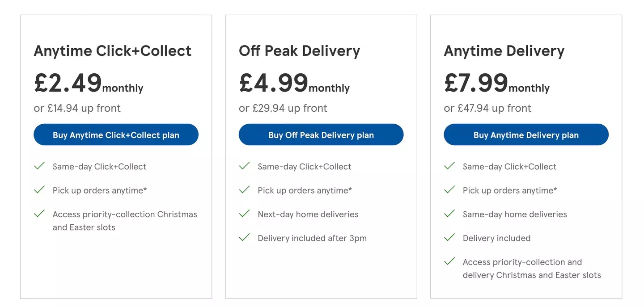This screenshot has width=644, height=307.
Task: Click the checkmark beside Same-day Click+Collect under Off Peak Delivery
Action: coord(244,166)
